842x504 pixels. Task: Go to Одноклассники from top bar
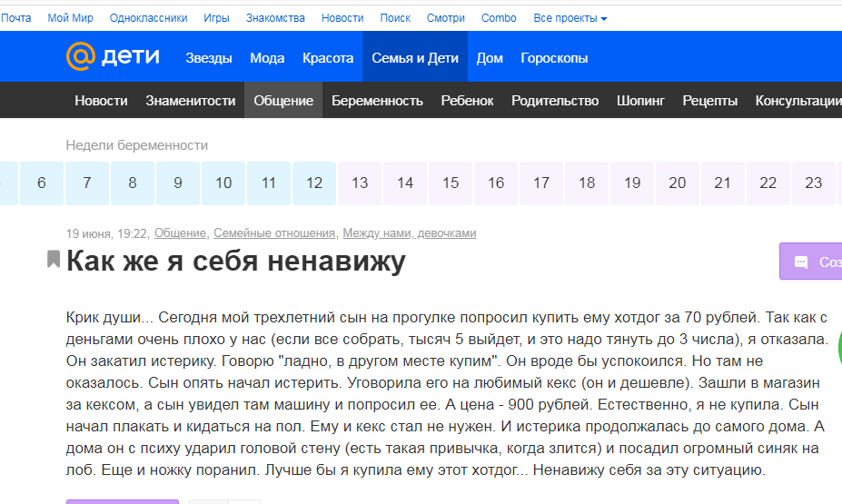point(148,18)
